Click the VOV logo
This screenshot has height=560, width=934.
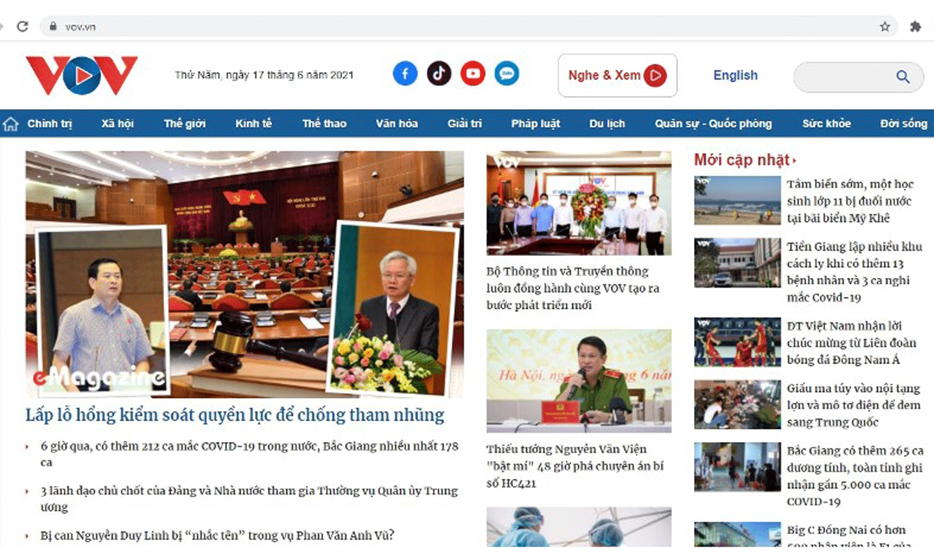[82, 75]
